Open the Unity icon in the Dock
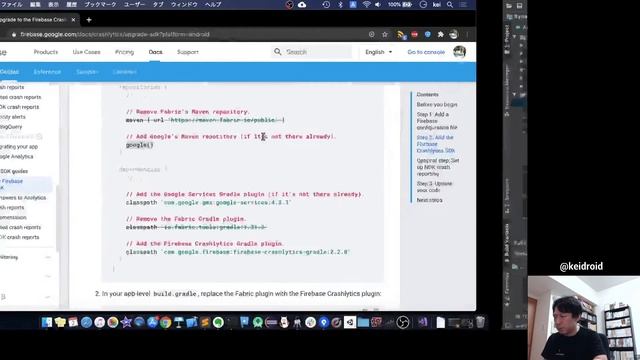The height and width of the screenshot is (360, 640). click(x=350, y=322)
